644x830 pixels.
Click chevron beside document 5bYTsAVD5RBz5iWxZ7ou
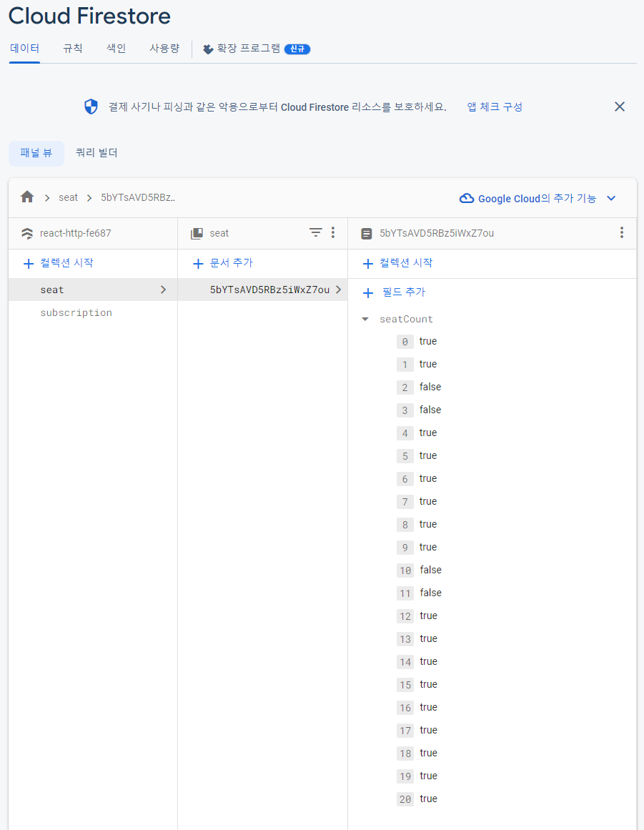click(x=338, y=290)
